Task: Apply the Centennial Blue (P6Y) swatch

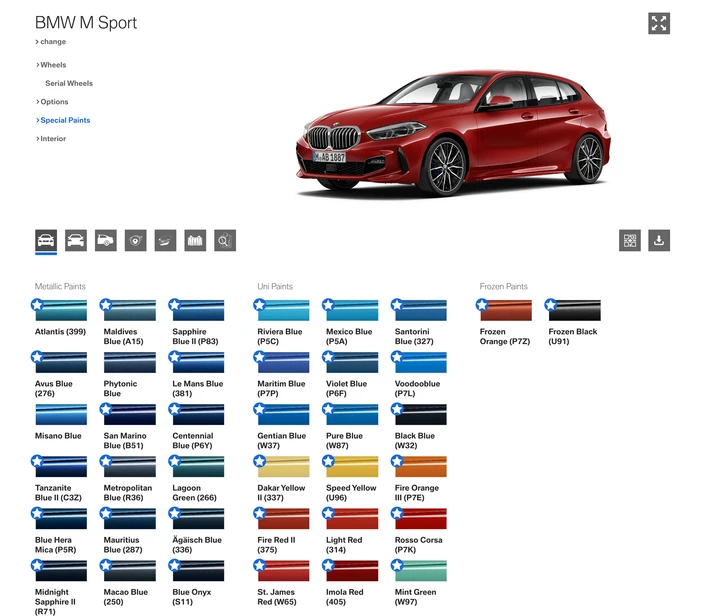Action: coord(198,414)
